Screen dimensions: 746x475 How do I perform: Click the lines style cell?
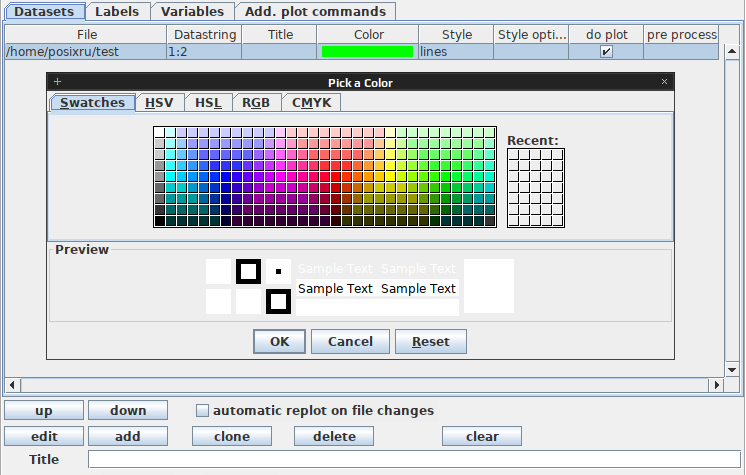(456, 51)
